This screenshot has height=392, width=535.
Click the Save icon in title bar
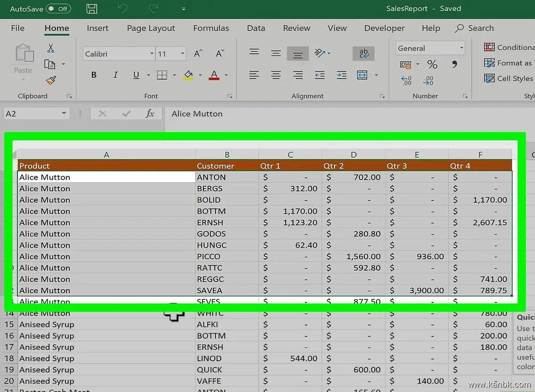click(92, 9)
